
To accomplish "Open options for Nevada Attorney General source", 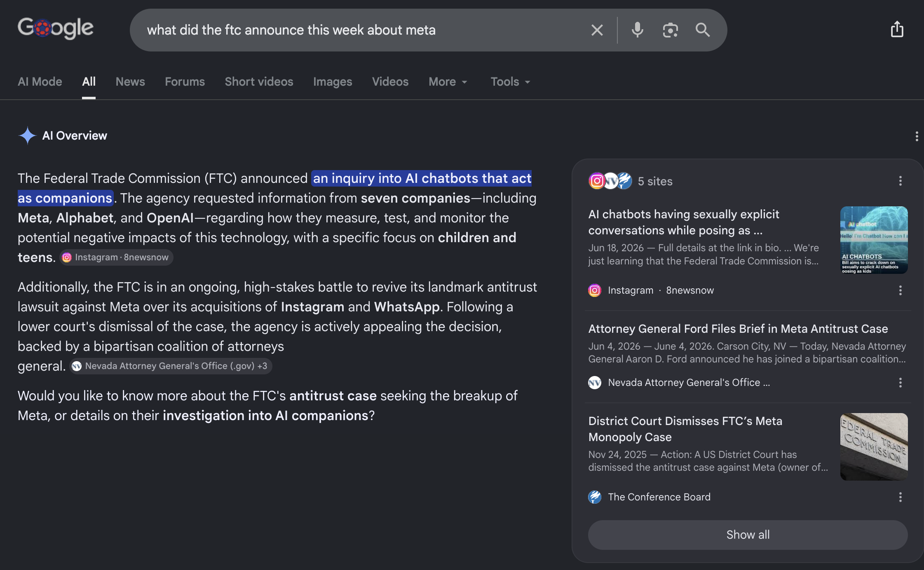I will [x=900, y=383].
